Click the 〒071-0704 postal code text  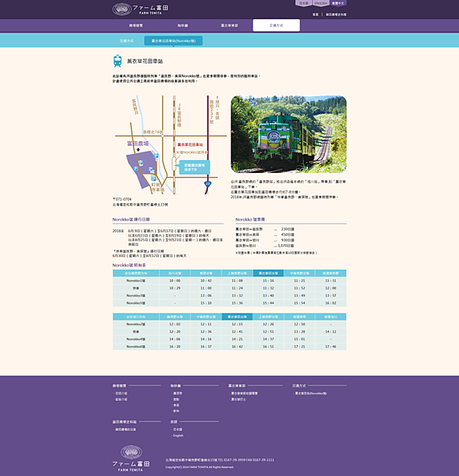(x=121, y=199)
